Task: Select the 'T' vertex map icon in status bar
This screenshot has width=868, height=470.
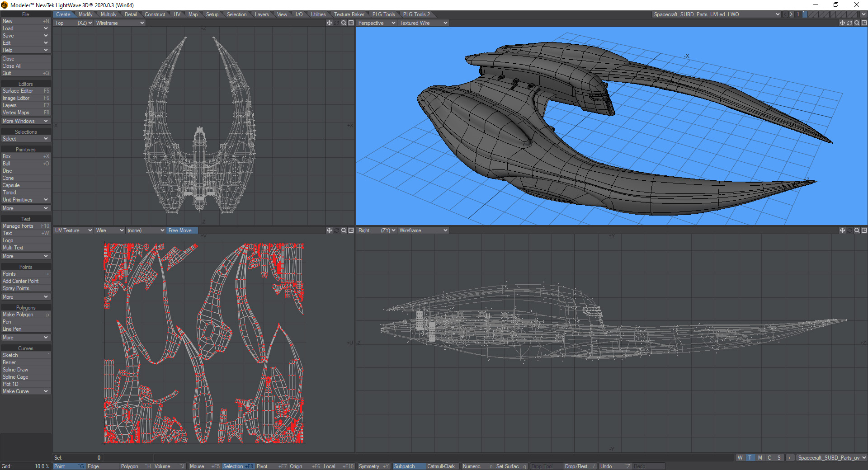Action: pyautogui.click(x=750, y=458)
